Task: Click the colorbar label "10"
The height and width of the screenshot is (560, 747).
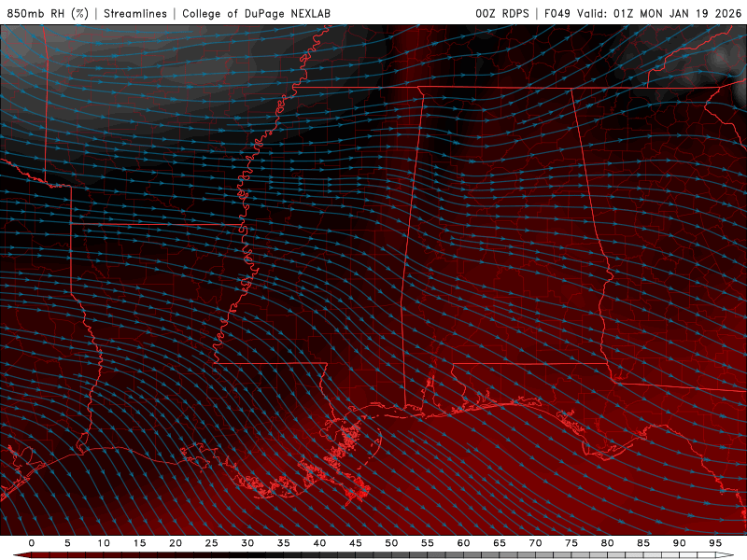Action: pos(104,543)
